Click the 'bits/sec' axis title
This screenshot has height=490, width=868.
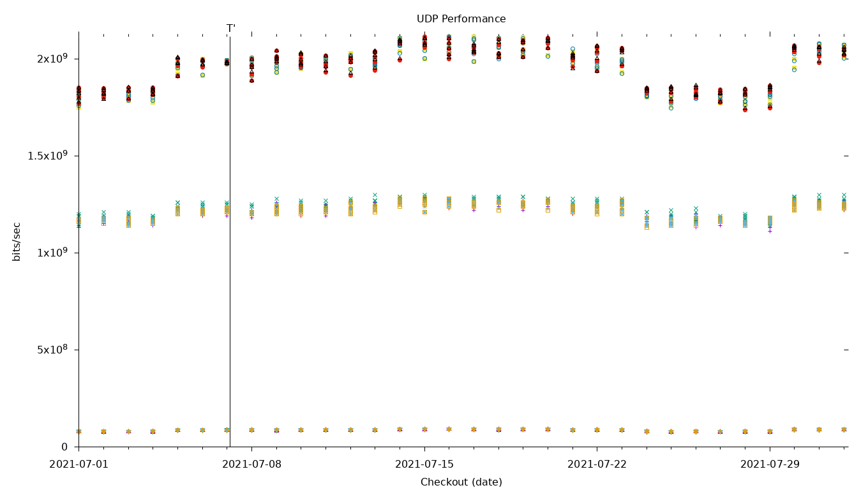click(x=17, y=241)
